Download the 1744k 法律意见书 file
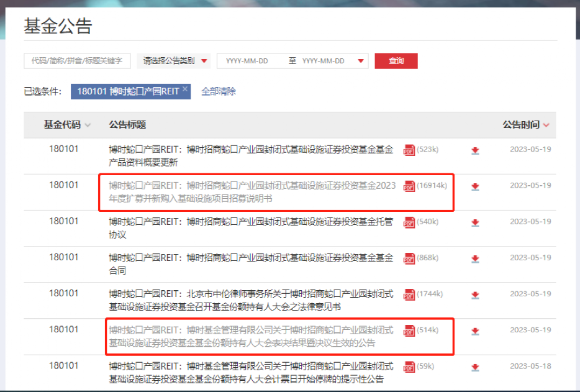The image size is (580, 392). click(x=475, y=294)
